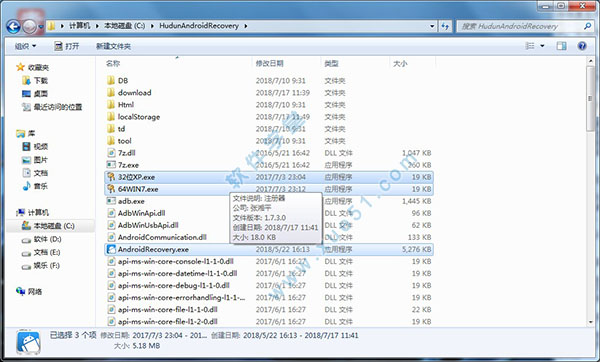600x362 pixels.
Task: Select api-ms-win-core-file-l1-2-0.dll file name
Action: (x=168, y=321)
